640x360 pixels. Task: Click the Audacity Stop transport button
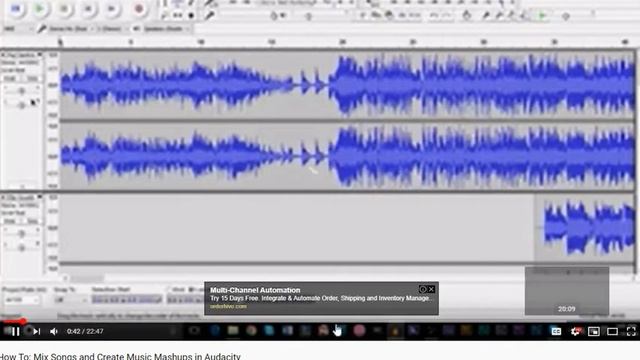[x=64, y=8]
